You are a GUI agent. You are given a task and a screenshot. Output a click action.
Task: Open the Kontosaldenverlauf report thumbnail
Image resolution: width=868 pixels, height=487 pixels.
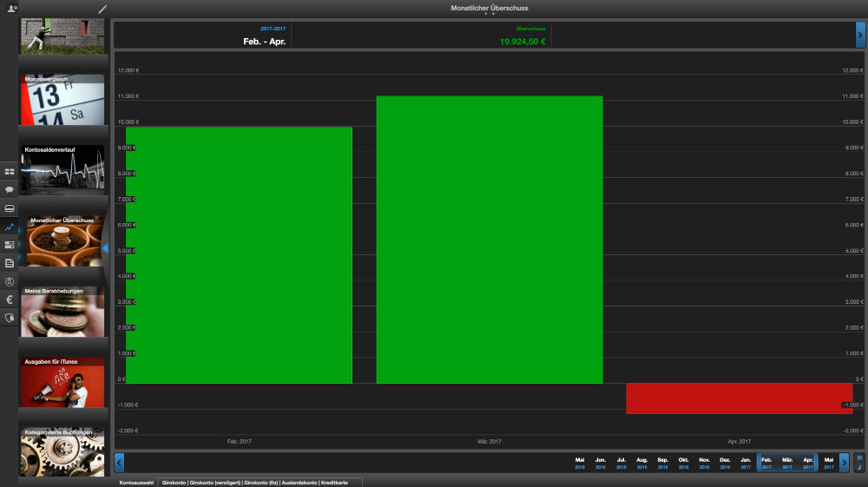click(62, 169)
